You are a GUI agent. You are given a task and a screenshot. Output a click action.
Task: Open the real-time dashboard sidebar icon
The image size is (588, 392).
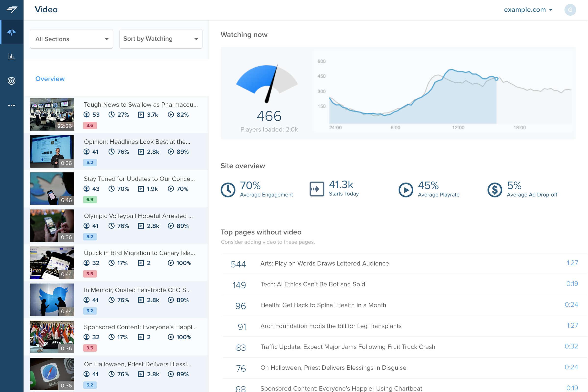12,32
